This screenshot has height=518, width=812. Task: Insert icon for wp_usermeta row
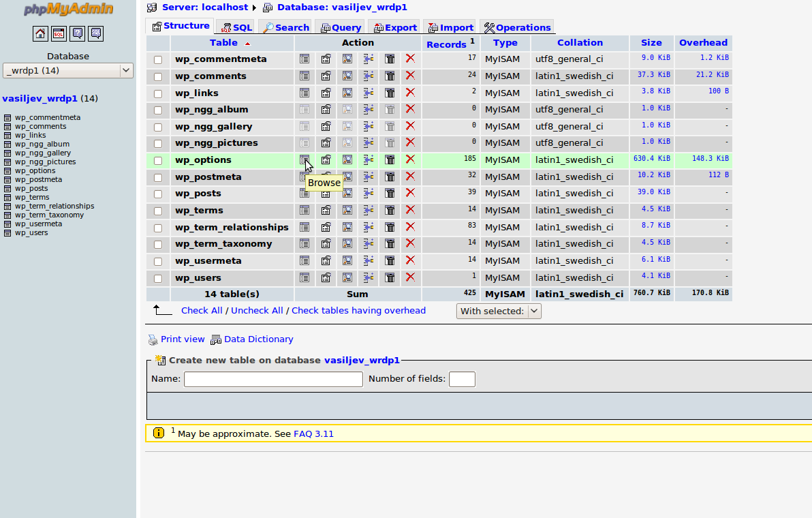369,260
